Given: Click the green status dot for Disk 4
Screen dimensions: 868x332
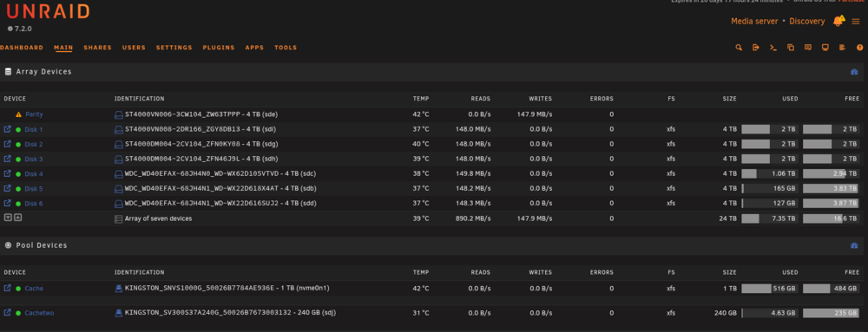Looking at the screenshot, I should [18, 174].
